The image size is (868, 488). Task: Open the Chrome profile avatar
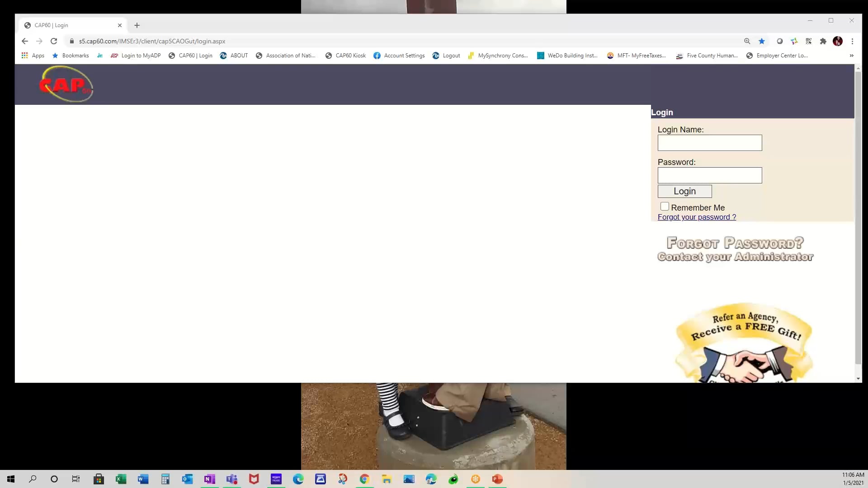click(x=838, y=41)
